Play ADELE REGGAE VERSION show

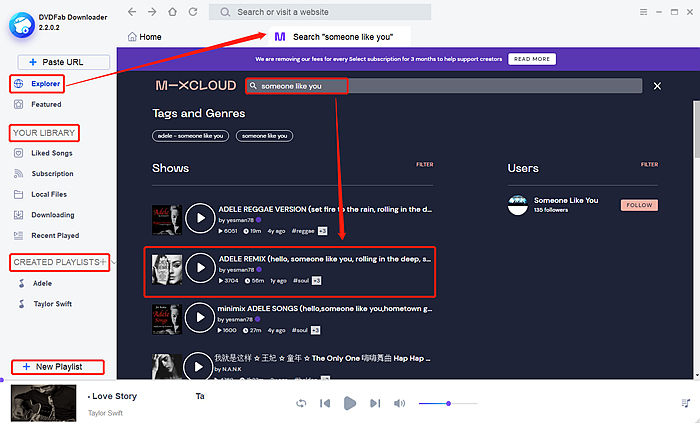pyautogui.click(x=200, y=218)
